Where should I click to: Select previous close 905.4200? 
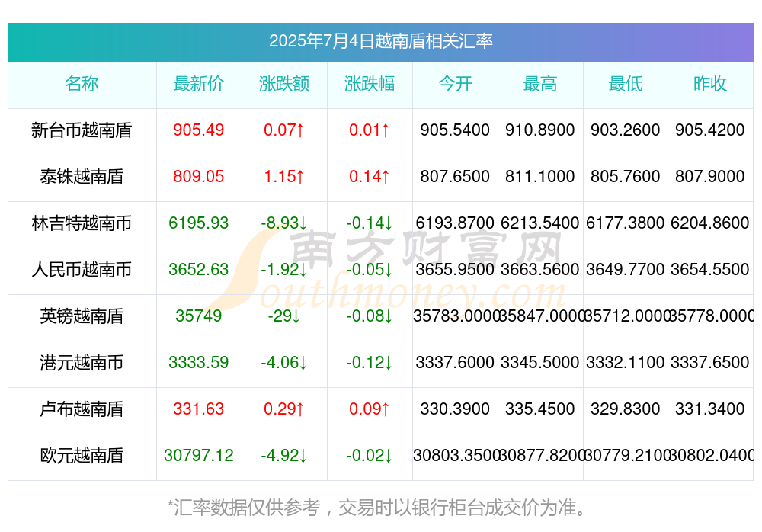tap(710, 130)
